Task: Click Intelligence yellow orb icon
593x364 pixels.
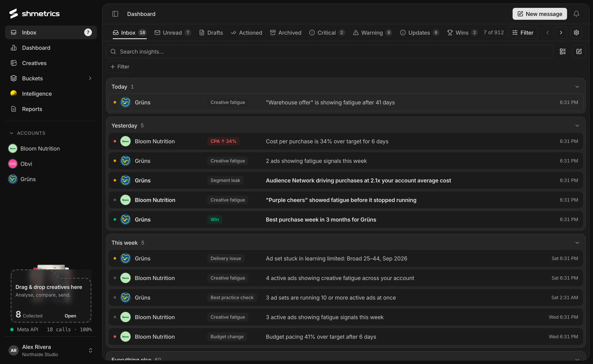Action: pyautogui.click(x=13, y=94)
